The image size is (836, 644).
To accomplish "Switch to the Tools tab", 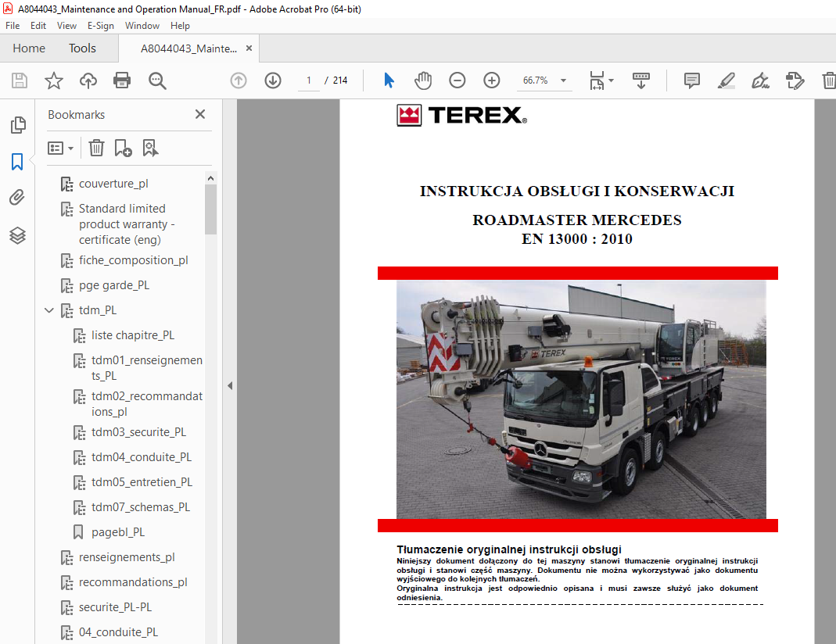I will click(x=82, y=48).
